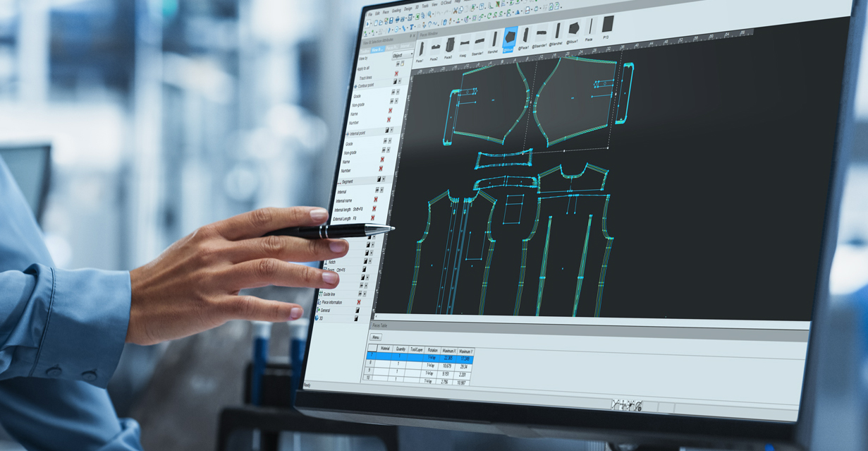Select the Staander1 piece thumbnail
The width and height of the screenshot is (868, 451).
[479, 42]
